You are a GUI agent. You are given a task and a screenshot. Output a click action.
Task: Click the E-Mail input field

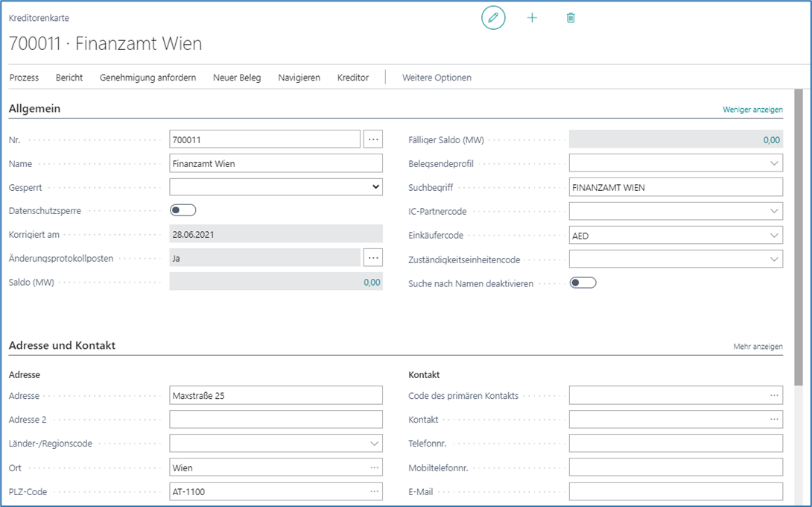(676, 491)
